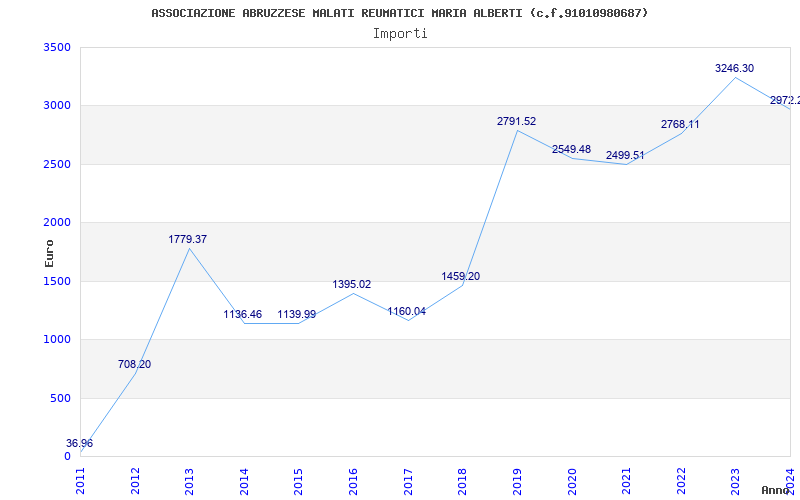800x500 pixels.
Task: Select the 2018 x-axis label
Action: point(462,481)
